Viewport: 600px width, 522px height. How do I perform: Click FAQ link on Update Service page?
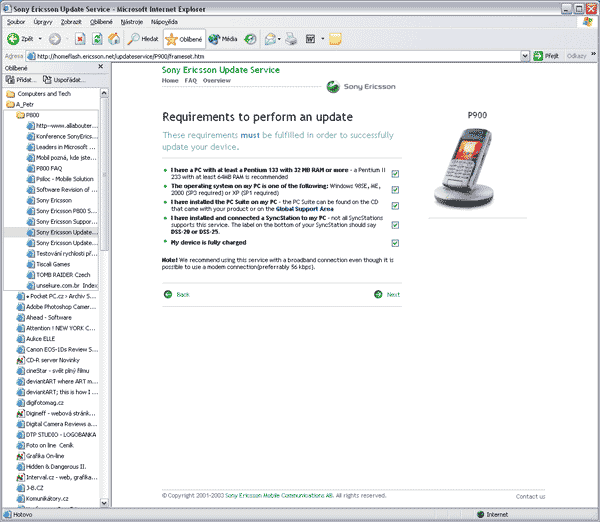click(x=191, y=80)
